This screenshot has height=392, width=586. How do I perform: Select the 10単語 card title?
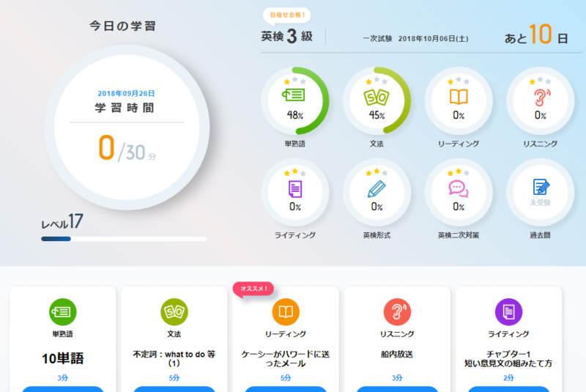click(x=63, y=358)
